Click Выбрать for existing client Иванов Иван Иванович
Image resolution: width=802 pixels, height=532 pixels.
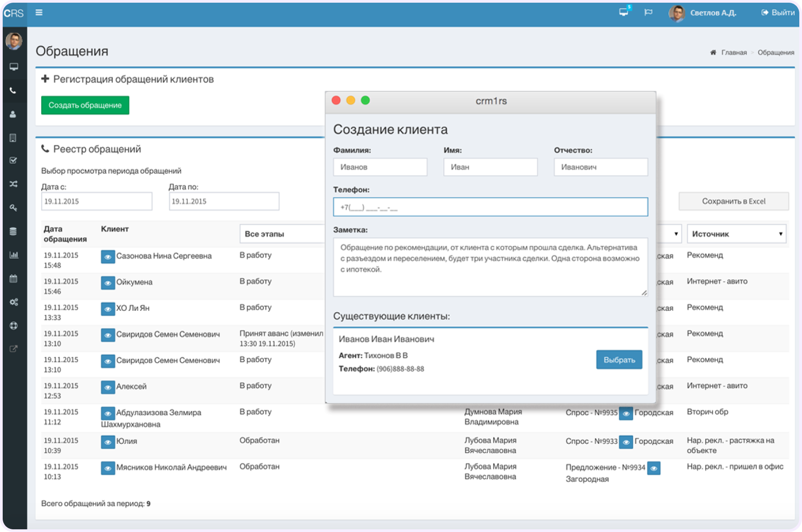(x=619, y=360)
